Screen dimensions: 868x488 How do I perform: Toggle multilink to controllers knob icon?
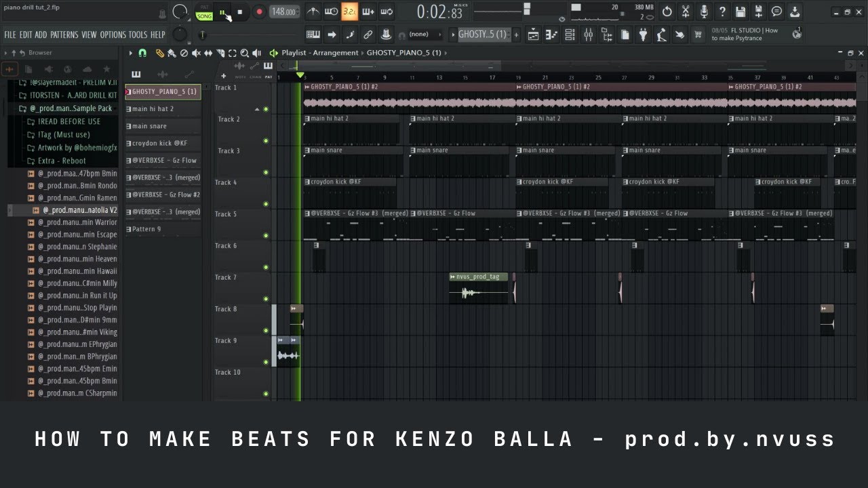[387, 35]
